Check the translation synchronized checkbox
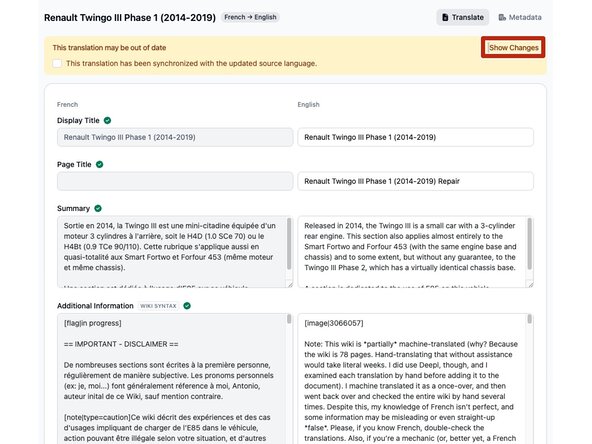This screenshot has height=444, width=592. pos(57,63)
